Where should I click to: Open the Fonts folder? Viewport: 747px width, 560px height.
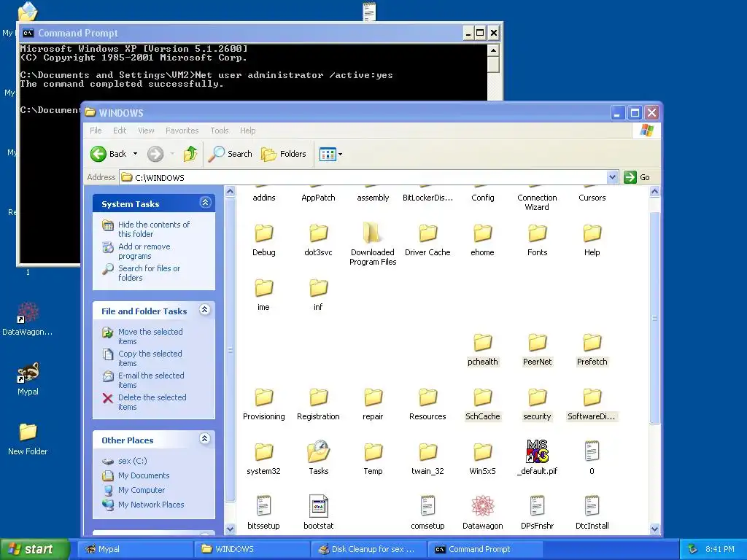pos(538,240)
